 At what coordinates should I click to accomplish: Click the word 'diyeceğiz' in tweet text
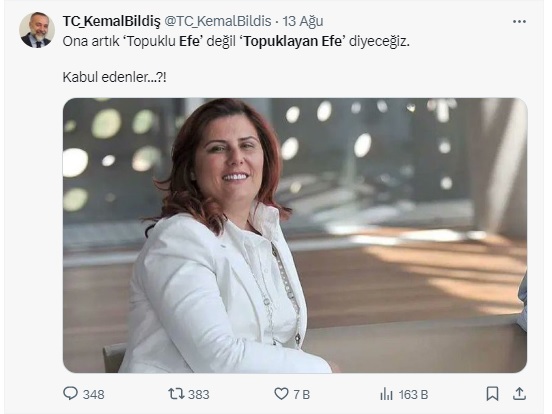coord(379,42)
